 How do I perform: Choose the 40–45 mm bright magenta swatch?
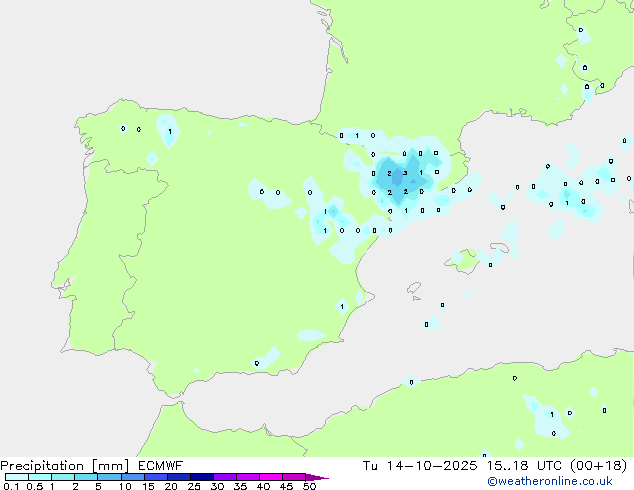pos(271,477)
